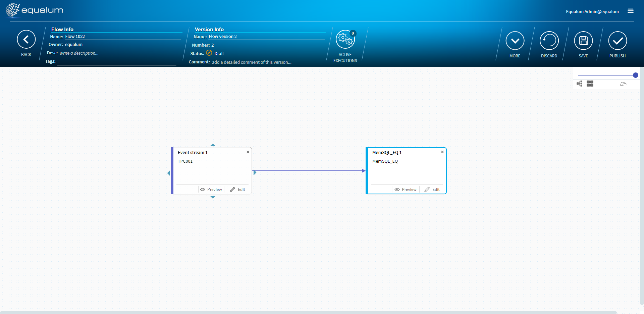Open the hamburger menu at top right

(x=631, y=11)
